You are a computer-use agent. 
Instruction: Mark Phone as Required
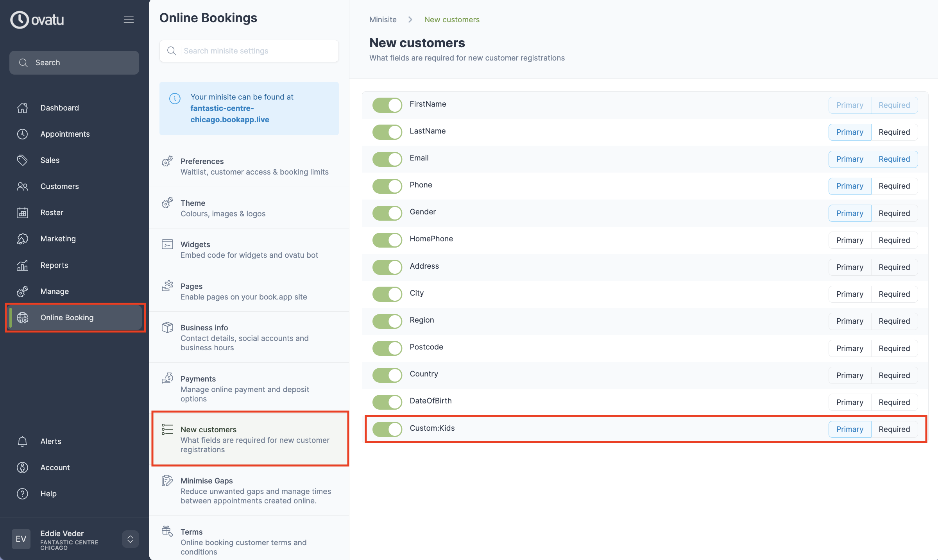(x=895, y=186)
